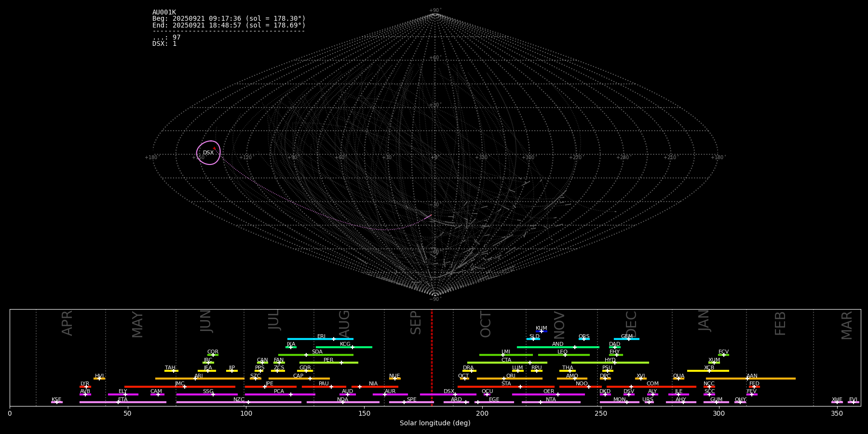Click the DEC month label
868x434 pixels.
(x=631, y=325)
